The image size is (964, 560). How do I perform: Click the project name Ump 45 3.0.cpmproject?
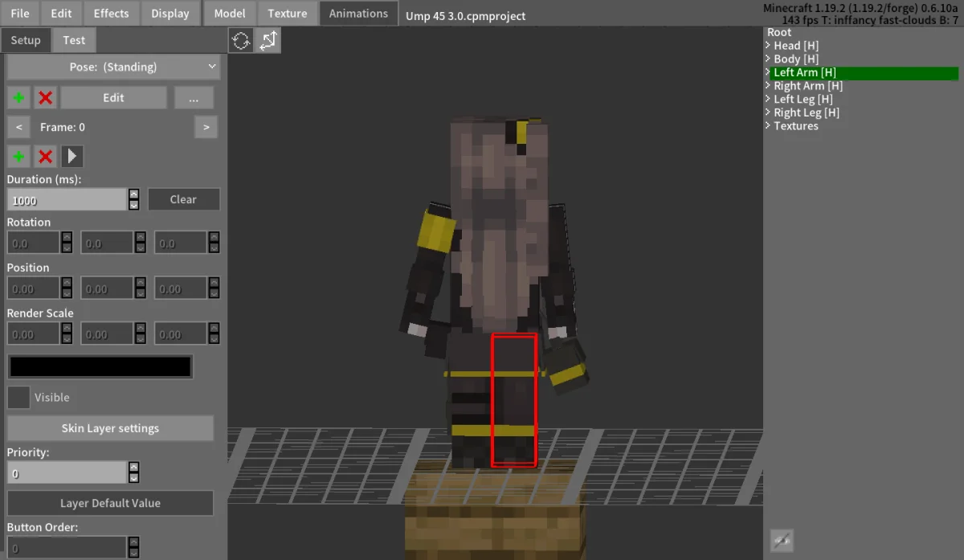(x=466, y=15)
